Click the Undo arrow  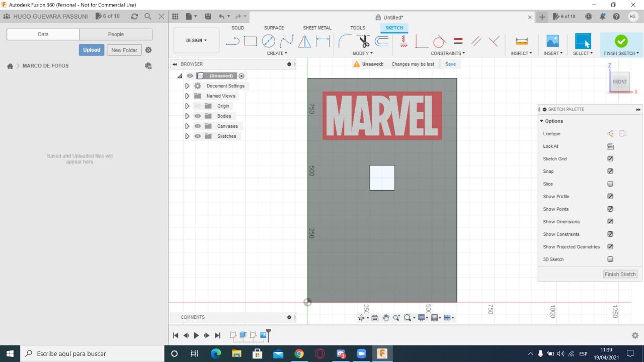[221, 17]
